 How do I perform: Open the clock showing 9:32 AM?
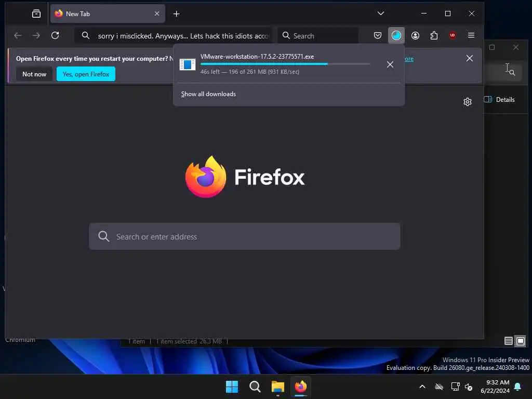pyautogui.click(x=495, y=387)
